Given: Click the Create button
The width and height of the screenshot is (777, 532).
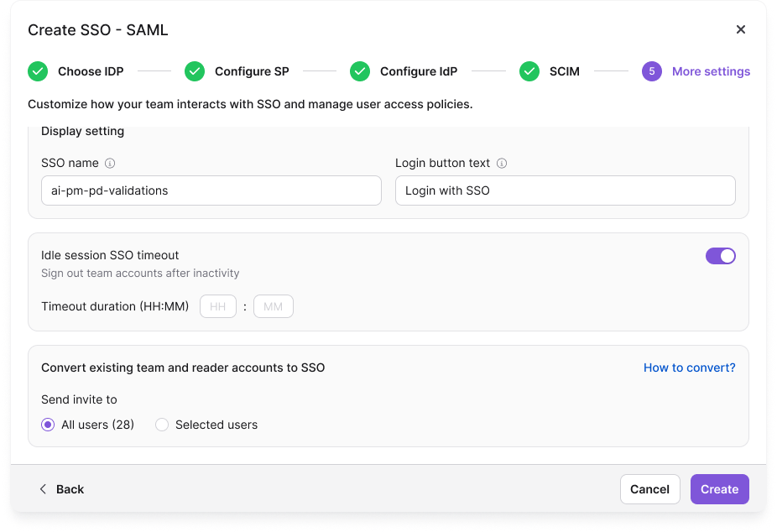Looking at the screenshot, I should pos(719,489).
